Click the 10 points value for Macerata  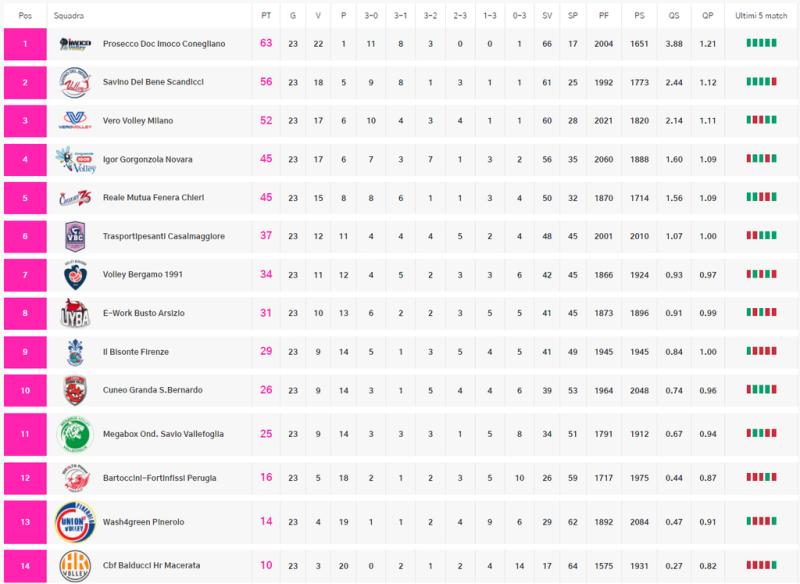[266, 565]
